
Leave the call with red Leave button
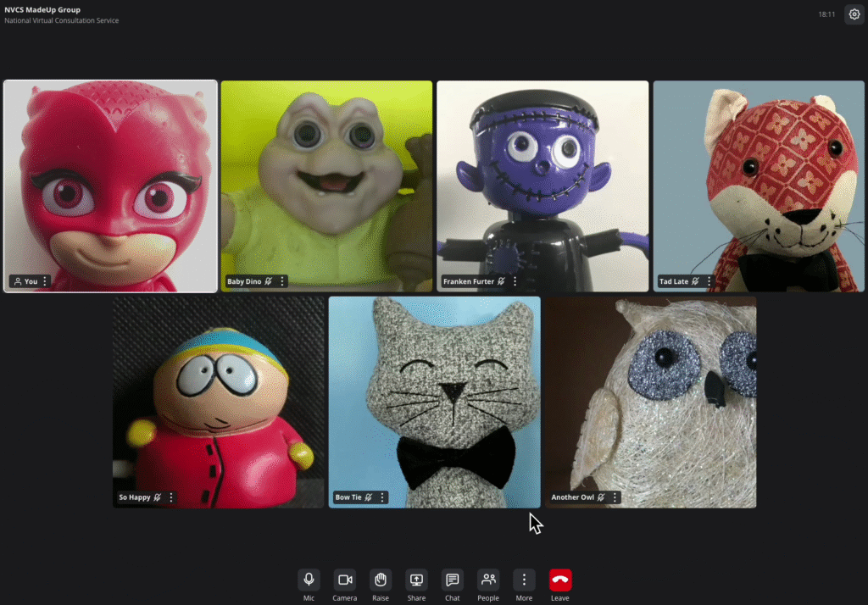tap(560, 580)
